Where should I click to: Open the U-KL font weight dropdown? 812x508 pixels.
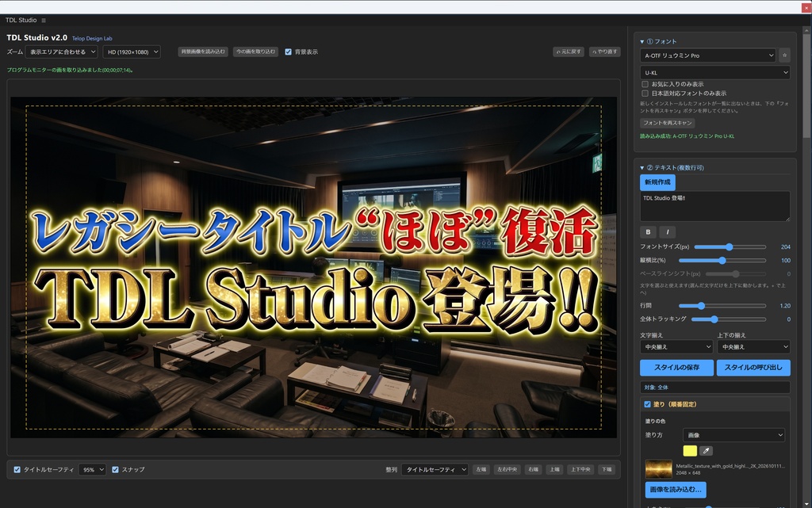click(x=714, y=73)
